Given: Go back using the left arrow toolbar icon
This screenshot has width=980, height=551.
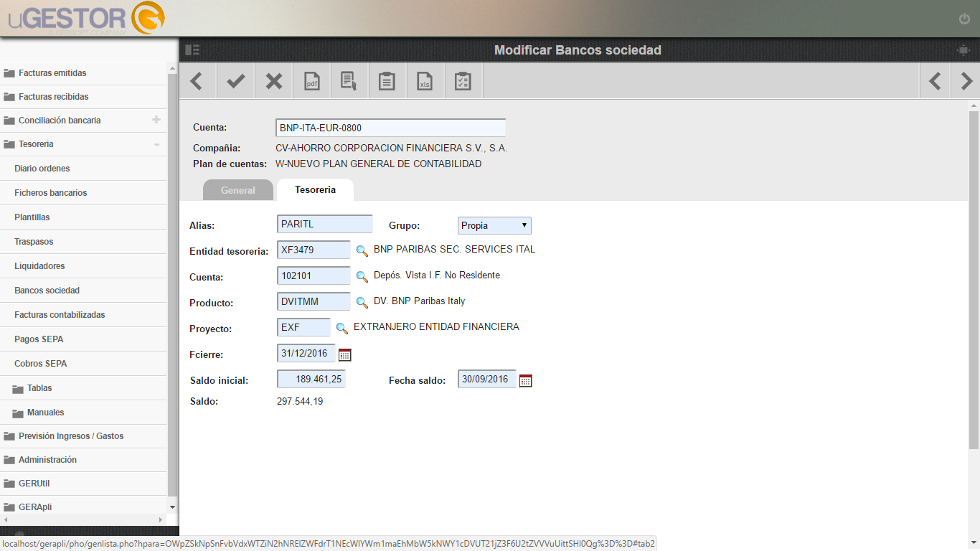Looking at the screenshot, I should (x=197, y=81).
